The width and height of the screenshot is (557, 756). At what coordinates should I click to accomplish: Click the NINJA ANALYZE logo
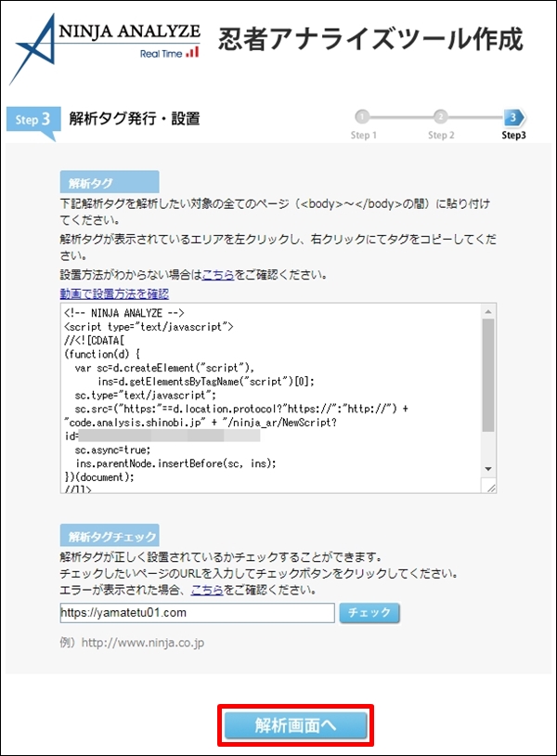click(105, 48)
